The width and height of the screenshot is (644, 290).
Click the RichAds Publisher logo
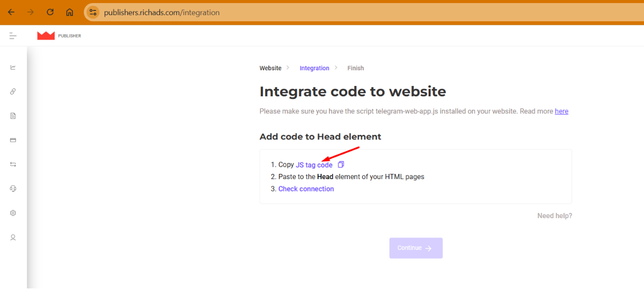click(x=59, y=36)
